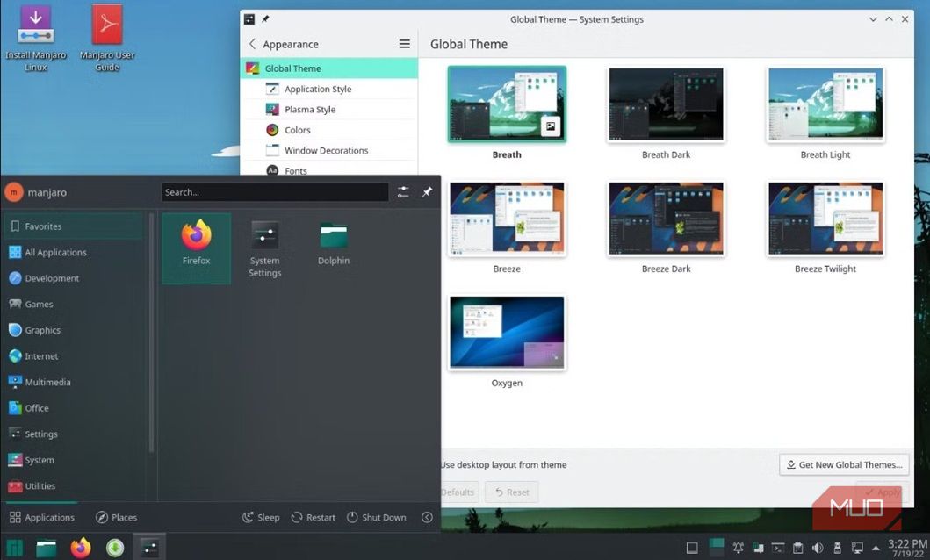Screen dimensions: 930x560
Task: Click the Sleep button
Action: pos(260,517)
